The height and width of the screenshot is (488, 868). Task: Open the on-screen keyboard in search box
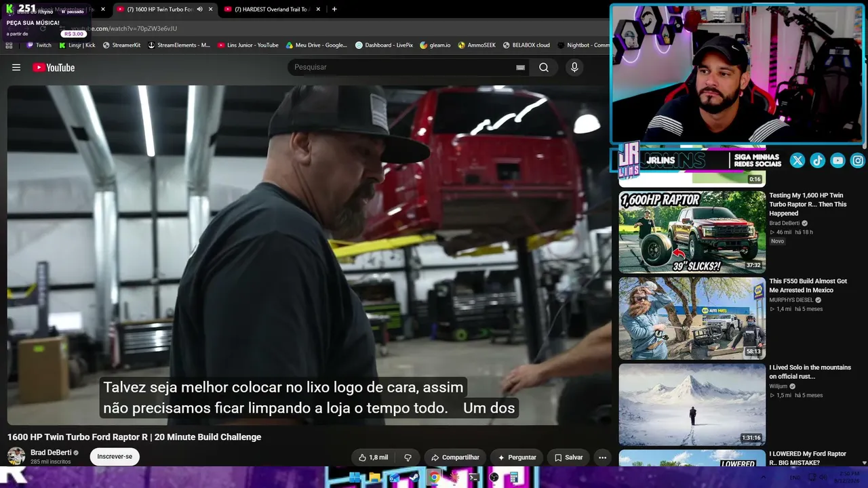[x=520, y=67]
